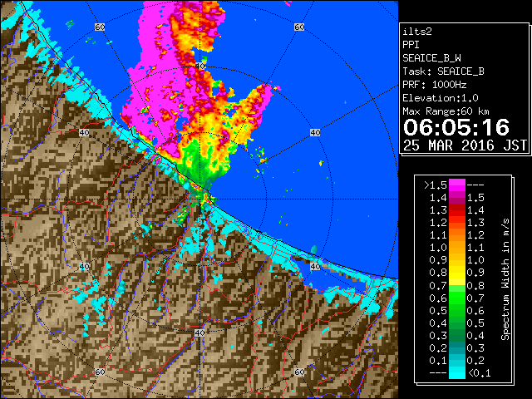Pick the yellow legend swatch near 0.8

coord(457,273)
